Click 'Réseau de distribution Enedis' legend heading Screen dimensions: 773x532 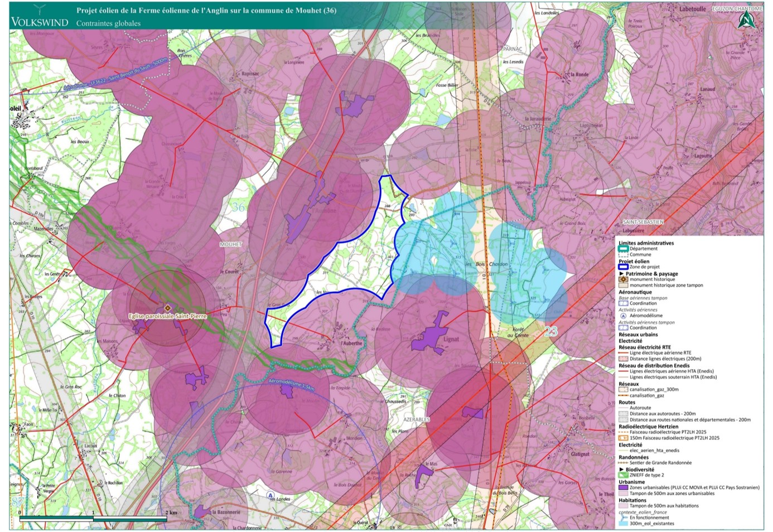[654, 365]
